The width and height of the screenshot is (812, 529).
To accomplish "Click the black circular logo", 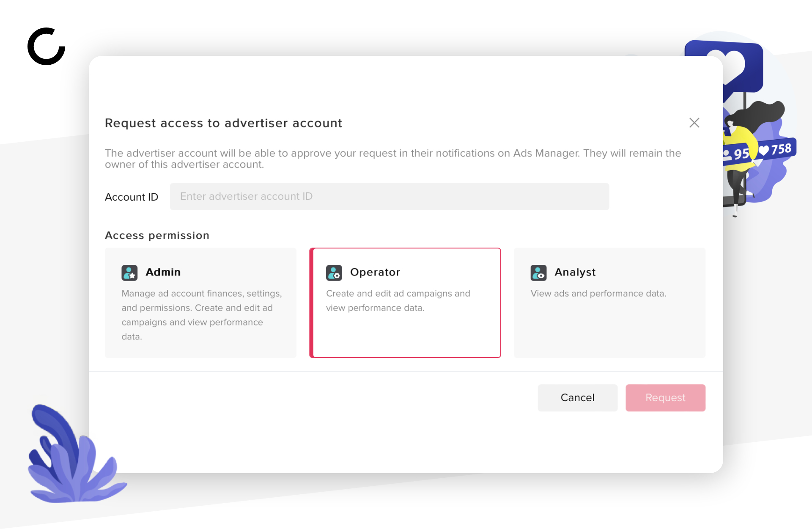I will [x=47, y=47].
